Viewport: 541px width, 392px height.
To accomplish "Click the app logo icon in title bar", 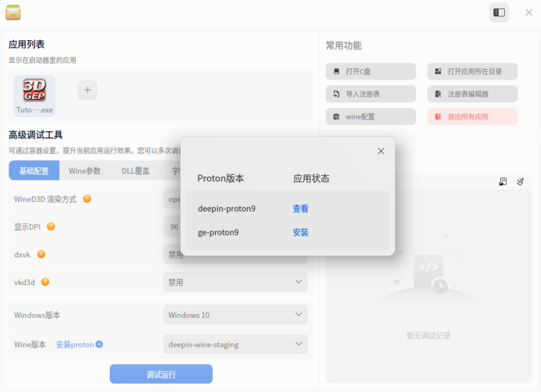I will (x=13, y=12).
